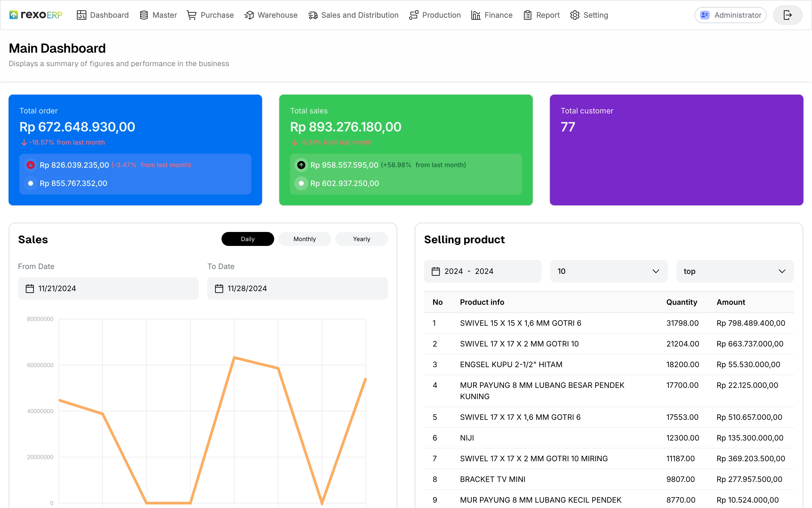Select the Daily sales view

coord(248,239)
